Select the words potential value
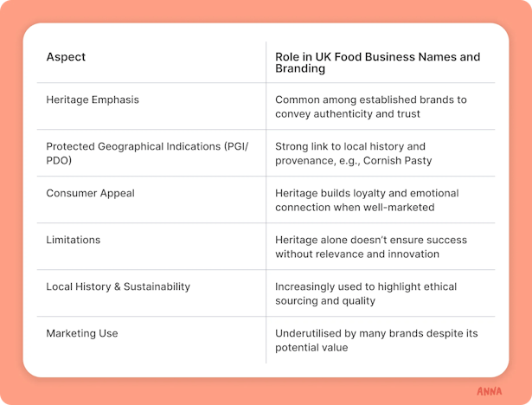Screen dimensions: 532x405 point(311,348)
